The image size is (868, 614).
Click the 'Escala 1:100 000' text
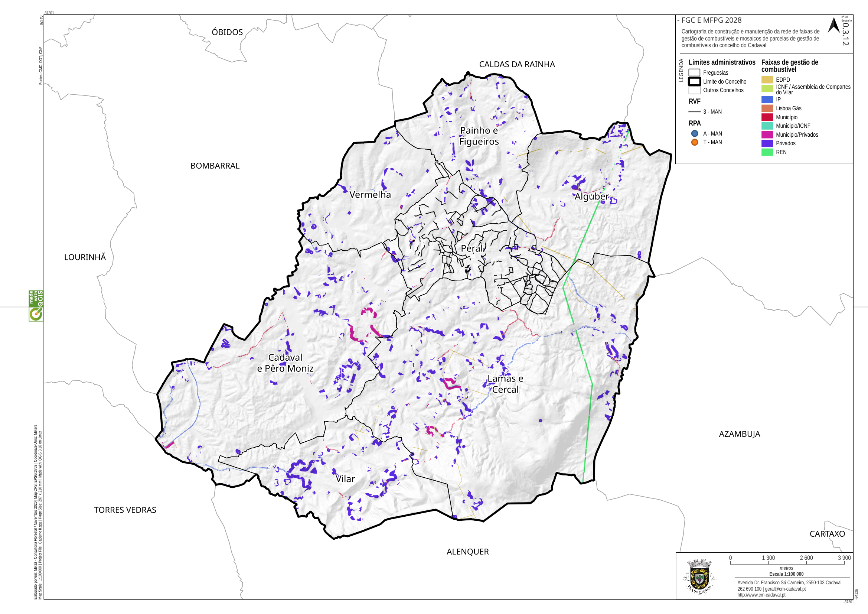[x=786, y=574]
